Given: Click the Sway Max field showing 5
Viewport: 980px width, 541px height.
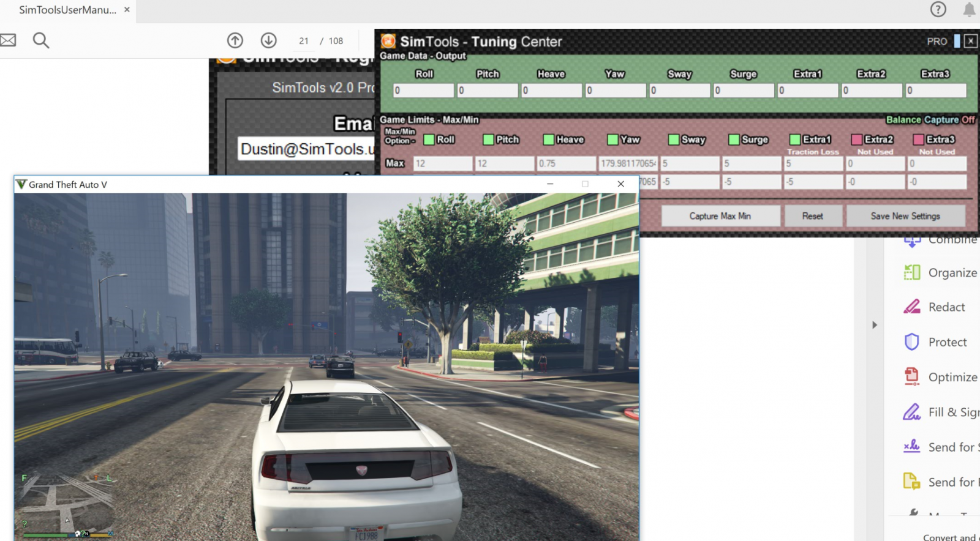Looking at the screenshot, I should [x=690, y=163].
